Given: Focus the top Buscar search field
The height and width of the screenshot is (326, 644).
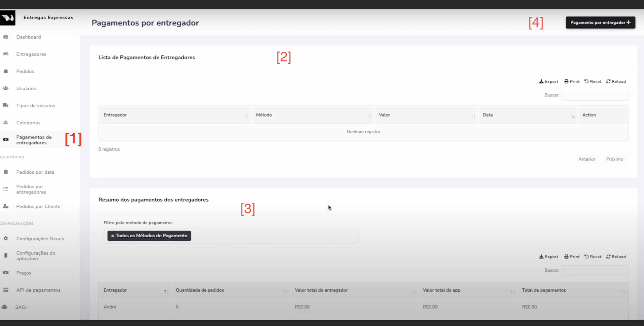Looking at the screenshot, I should tap(595, 95).
